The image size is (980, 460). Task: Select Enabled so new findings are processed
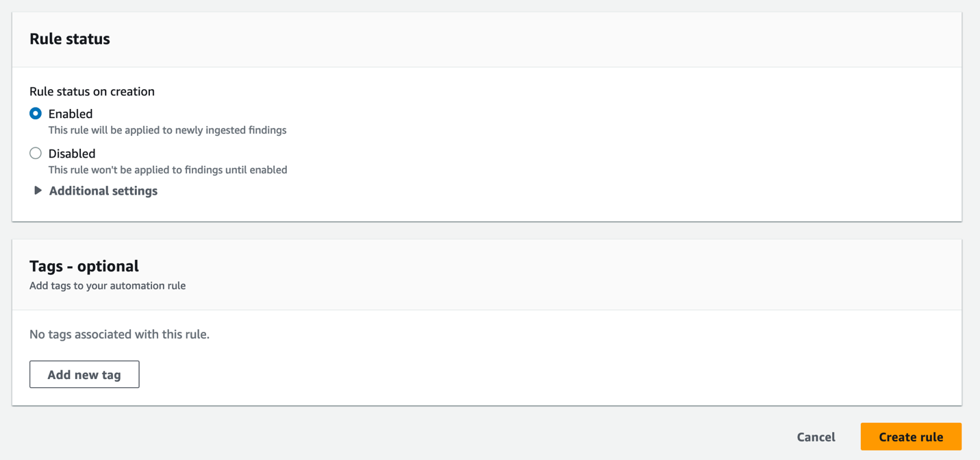click(36, 113)
